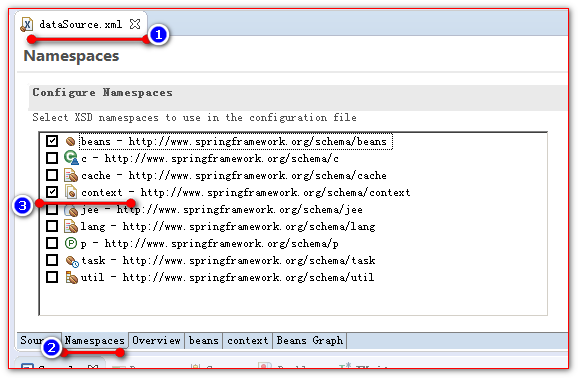
Task: Select the lang schema URL row
Action: (x=228, y=226)
